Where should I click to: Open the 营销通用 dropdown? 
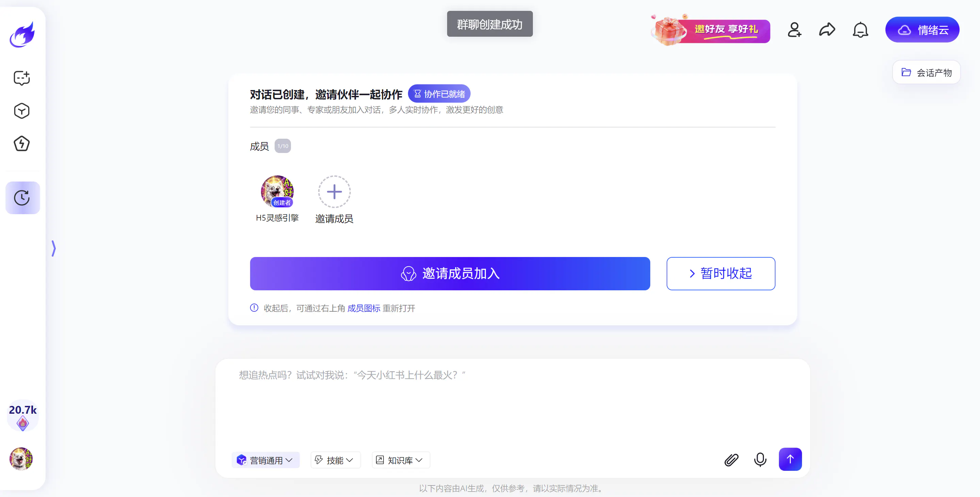(x=265, y=460)
